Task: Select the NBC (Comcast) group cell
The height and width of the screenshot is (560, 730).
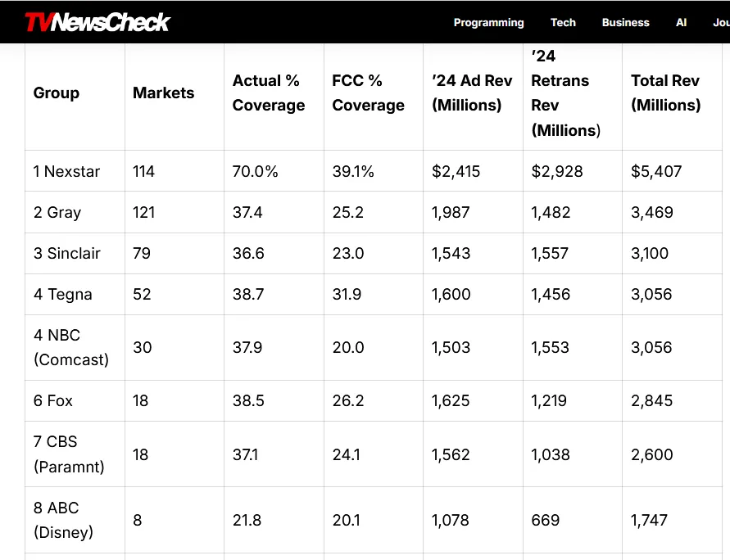Action: tap(70, 348)
